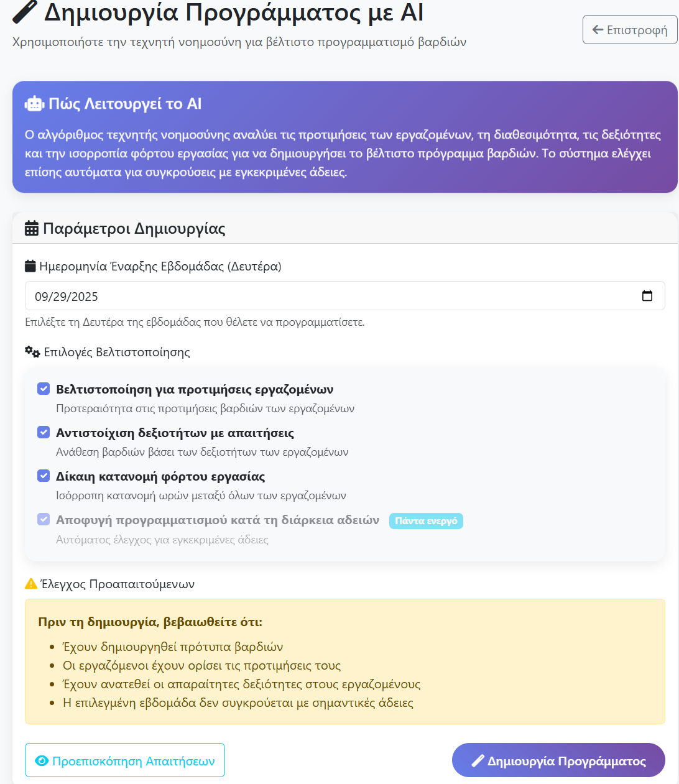Click the back arrow icon in Επιστροφή
The height and width of the screenshot is (784, 679).
point(598,30)
